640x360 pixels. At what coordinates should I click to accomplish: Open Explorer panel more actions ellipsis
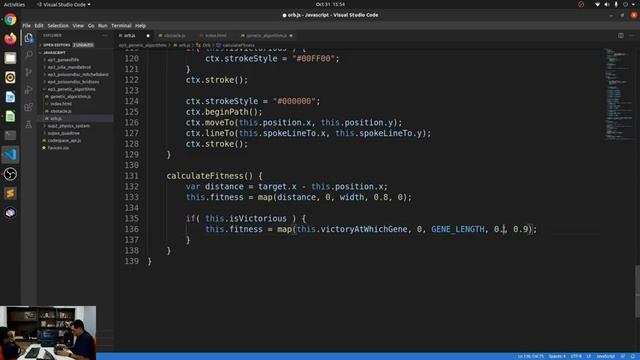pyautogui.click(x=105, y=36)
